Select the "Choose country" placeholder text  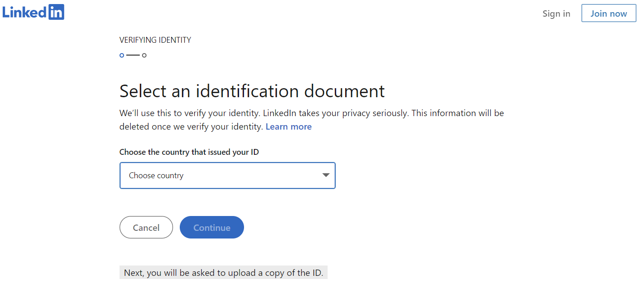[156, 175]
